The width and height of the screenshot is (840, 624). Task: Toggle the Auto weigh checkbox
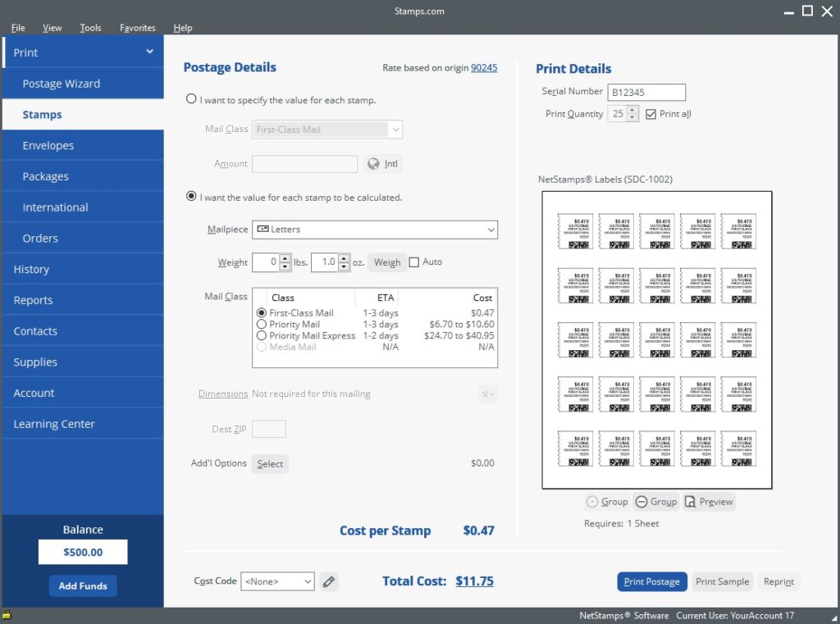(413, 262)
